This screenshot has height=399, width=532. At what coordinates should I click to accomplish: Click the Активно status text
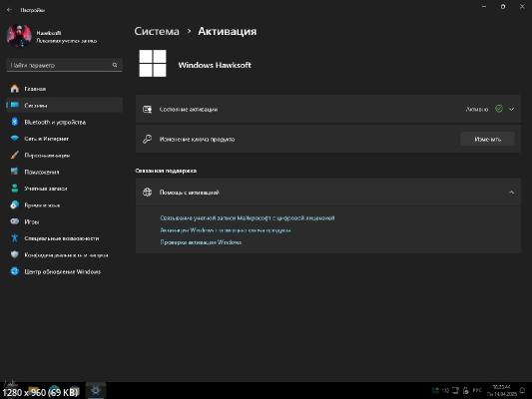[x=477, y=109]
